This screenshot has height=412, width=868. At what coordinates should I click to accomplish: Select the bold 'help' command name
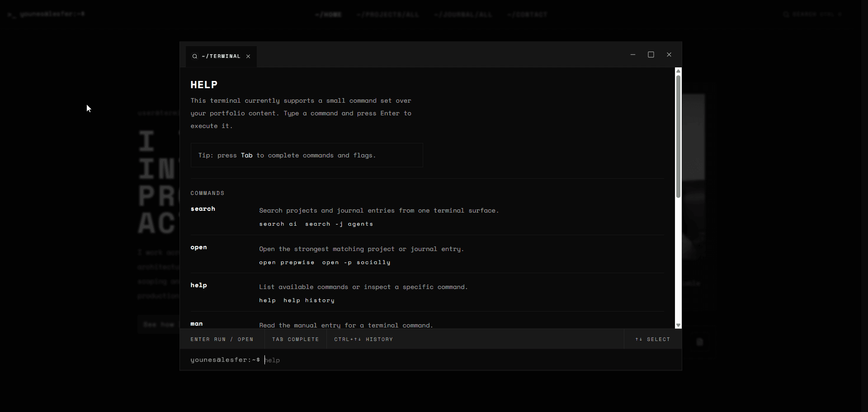(x=198, y=285)
